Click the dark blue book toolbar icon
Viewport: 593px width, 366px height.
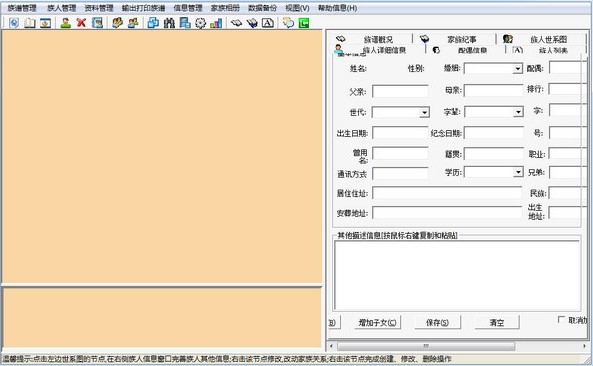click(x=252, y=23)
